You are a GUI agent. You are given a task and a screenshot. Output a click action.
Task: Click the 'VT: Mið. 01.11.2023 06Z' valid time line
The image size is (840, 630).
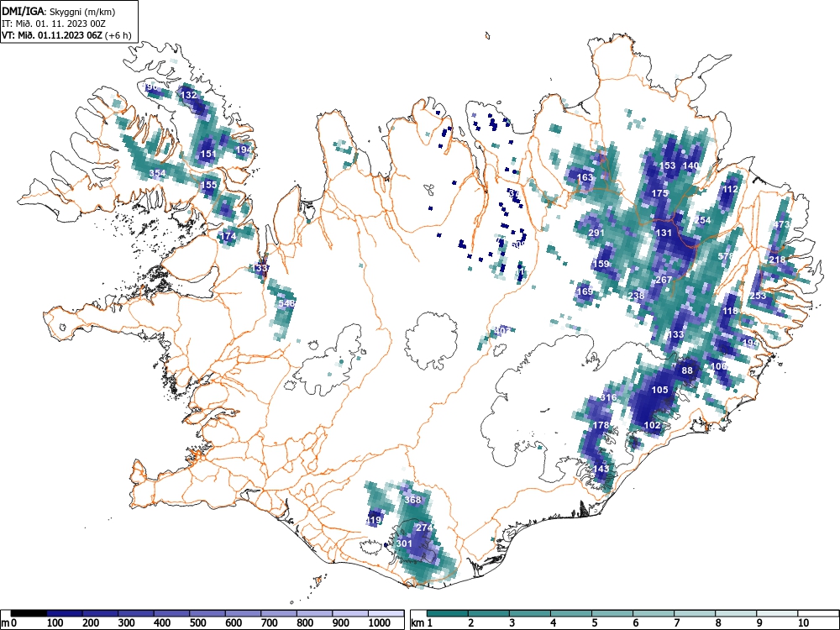pos(54,35)
